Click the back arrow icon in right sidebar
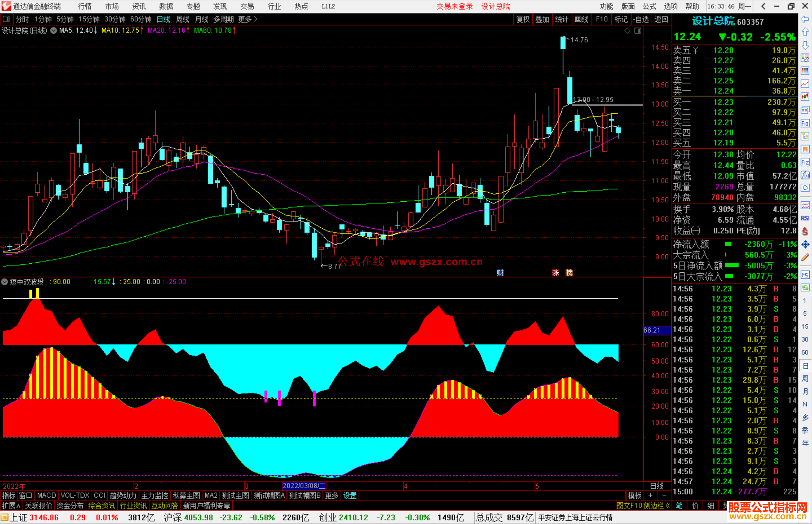 [x=805, y=19]
